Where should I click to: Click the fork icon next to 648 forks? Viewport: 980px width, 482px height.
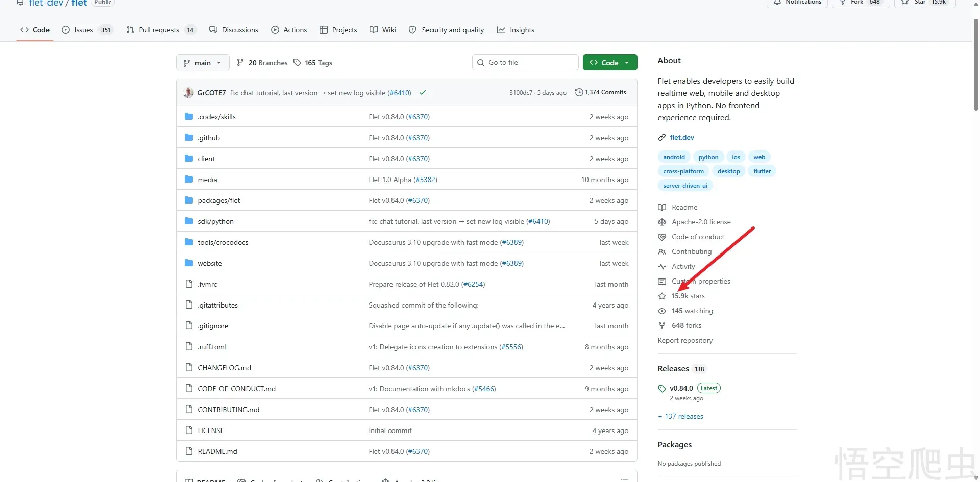coord(662,326)
